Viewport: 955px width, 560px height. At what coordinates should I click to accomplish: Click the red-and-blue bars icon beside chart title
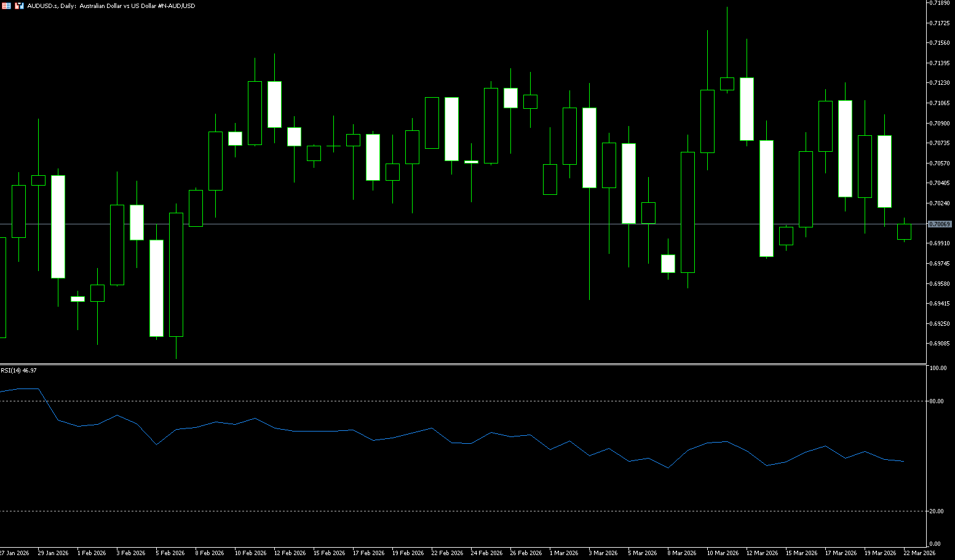pyautogui.click(x=19, y=6)
